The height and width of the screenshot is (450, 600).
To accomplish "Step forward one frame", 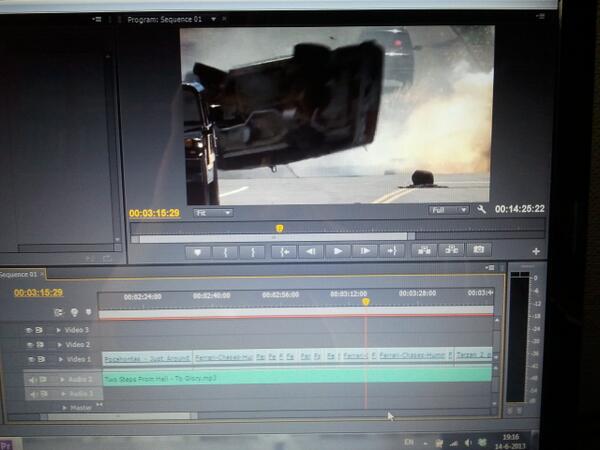I will pos(365,251).
